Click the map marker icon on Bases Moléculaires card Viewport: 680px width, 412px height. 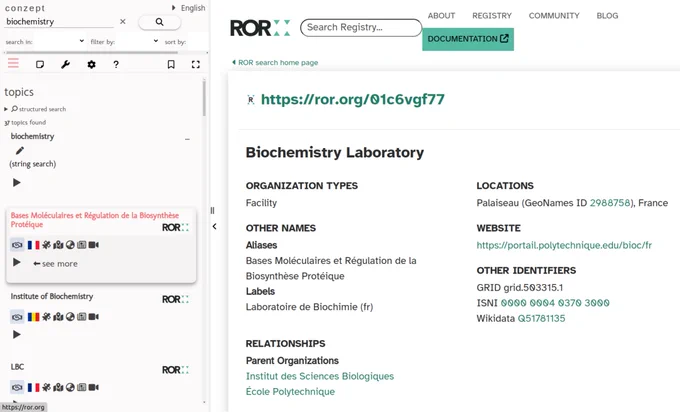pos(59,245)
